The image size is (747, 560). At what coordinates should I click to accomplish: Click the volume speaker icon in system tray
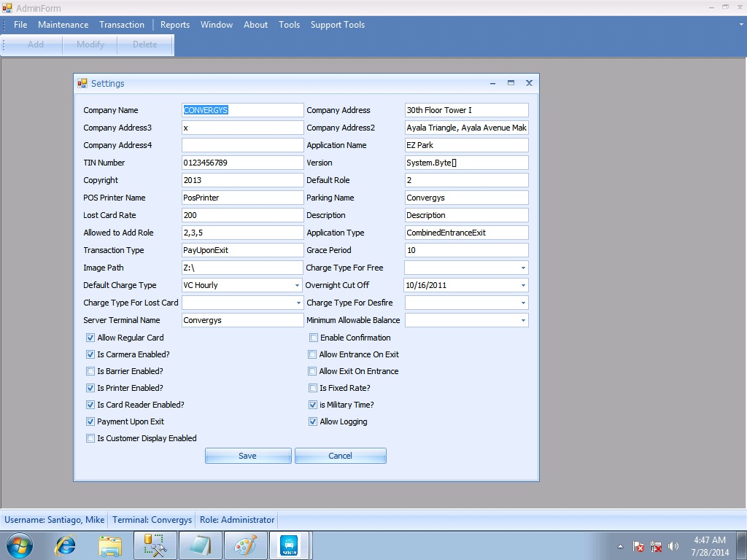673,546
